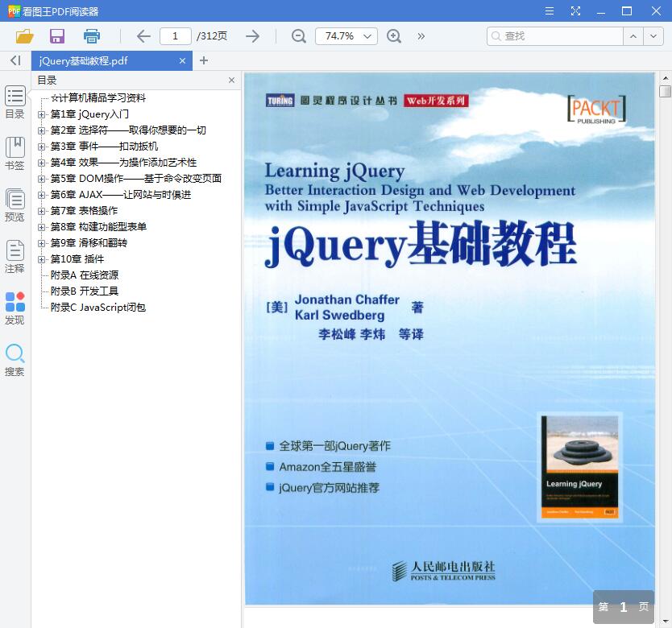Viewport: 672px width, 628px height.
Task: Expand 第4章 效果 tree node
Action: (x=42, y=163)
